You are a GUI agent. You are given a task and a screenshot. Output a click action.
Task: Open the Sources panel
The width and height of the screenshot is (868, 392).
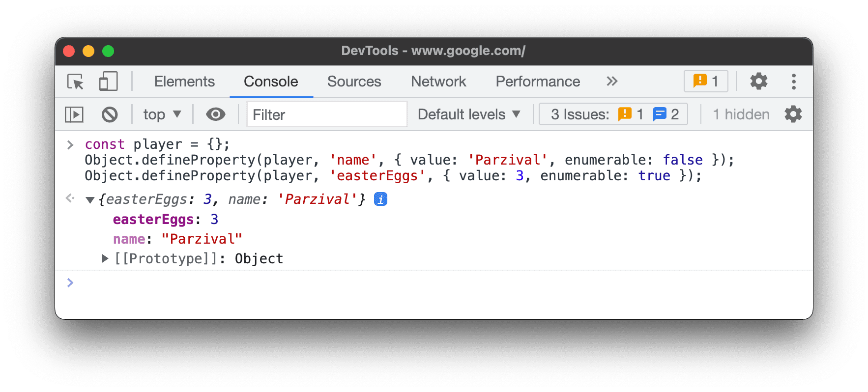click(354, 82)
